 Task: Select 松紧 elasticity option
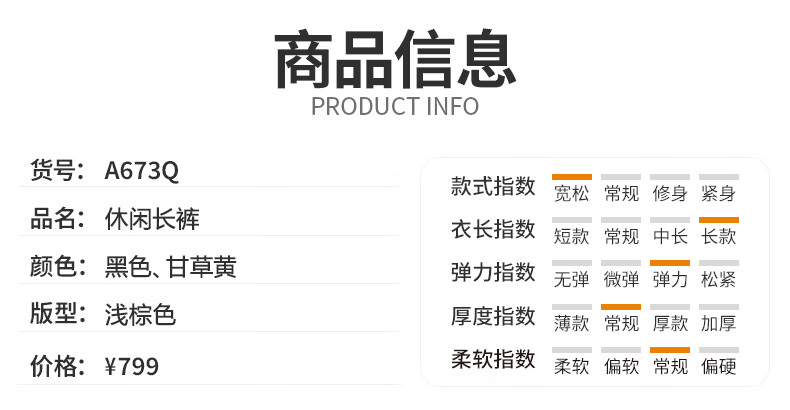718,279
